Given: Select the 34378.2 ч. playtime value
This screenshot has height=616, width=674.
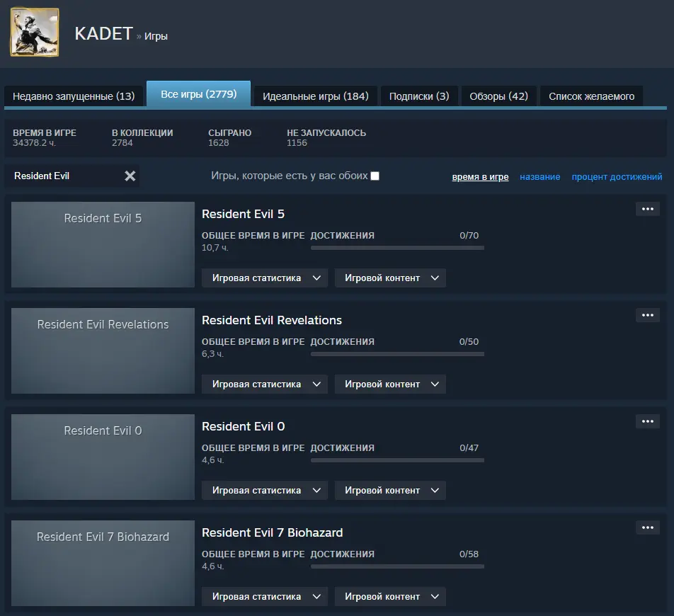Looking at the screenshot, I should tap(35, 143).
